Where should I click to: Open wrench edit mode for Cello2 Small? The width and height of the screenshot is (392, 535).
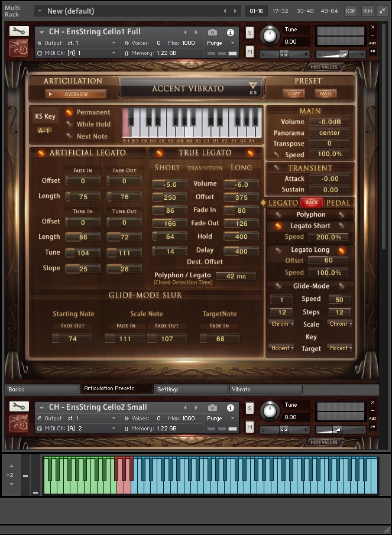(x=19, y=407)
